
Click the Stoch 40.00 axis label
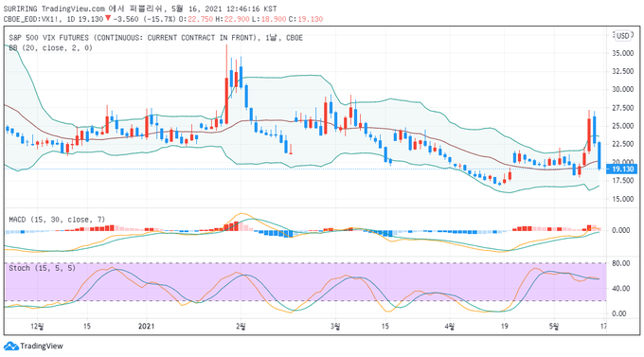[621, 289]
